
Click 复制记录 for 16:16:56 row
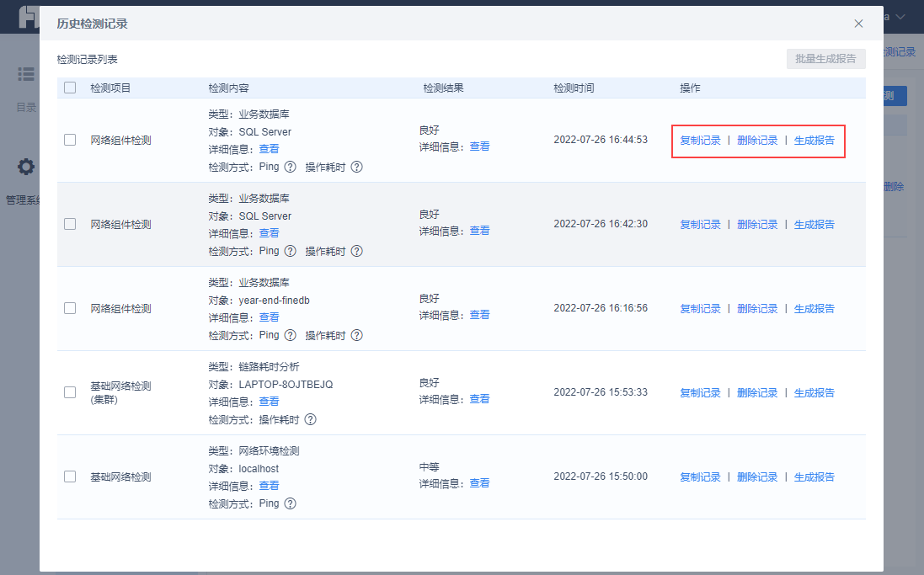[x=700, y=309]
